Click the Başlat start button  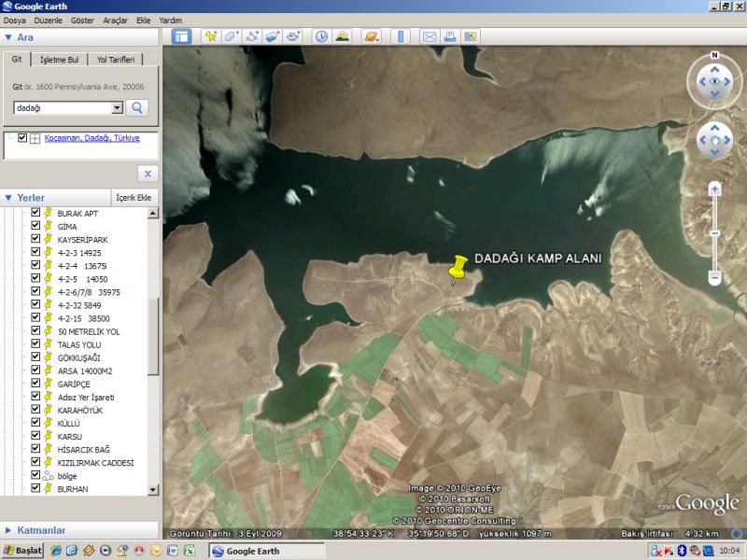pyautogui.click(x=22, y=551)
